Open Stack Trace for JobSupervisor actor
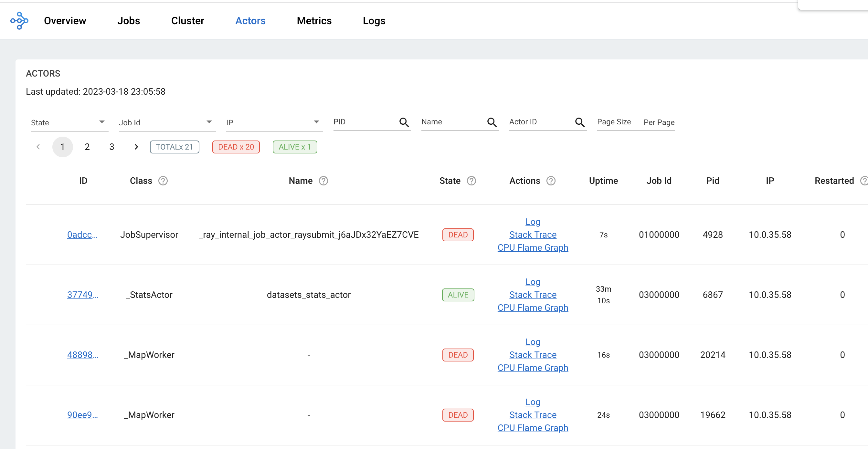 pyautogui.click(x=532, y=235)
